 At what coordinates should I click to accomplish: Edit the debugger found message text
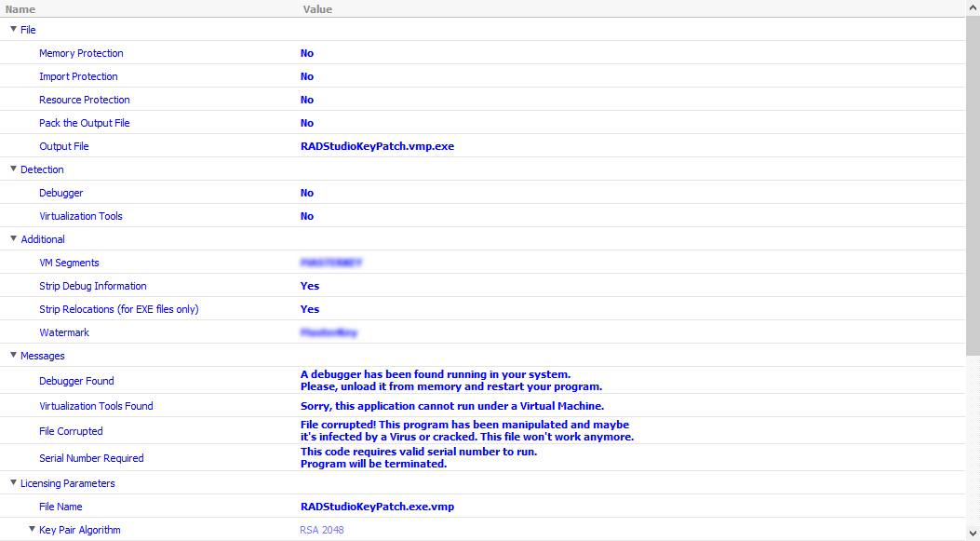tap(451, 380)
